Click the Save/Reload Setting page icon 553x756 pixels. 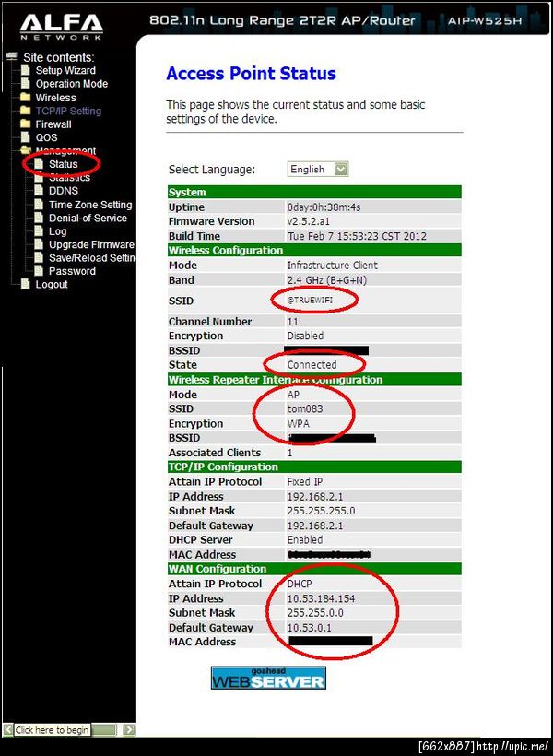coord(39,258)
